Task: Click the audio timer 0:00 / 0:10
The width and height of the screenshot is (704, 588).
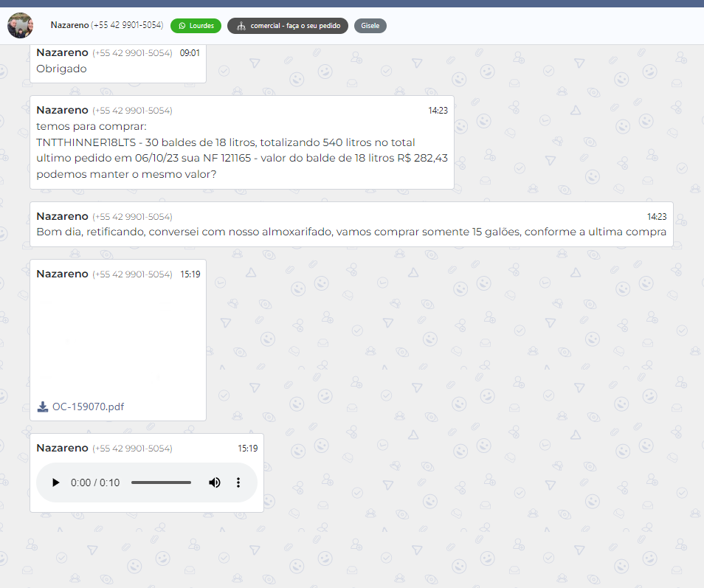Action: 95,482
